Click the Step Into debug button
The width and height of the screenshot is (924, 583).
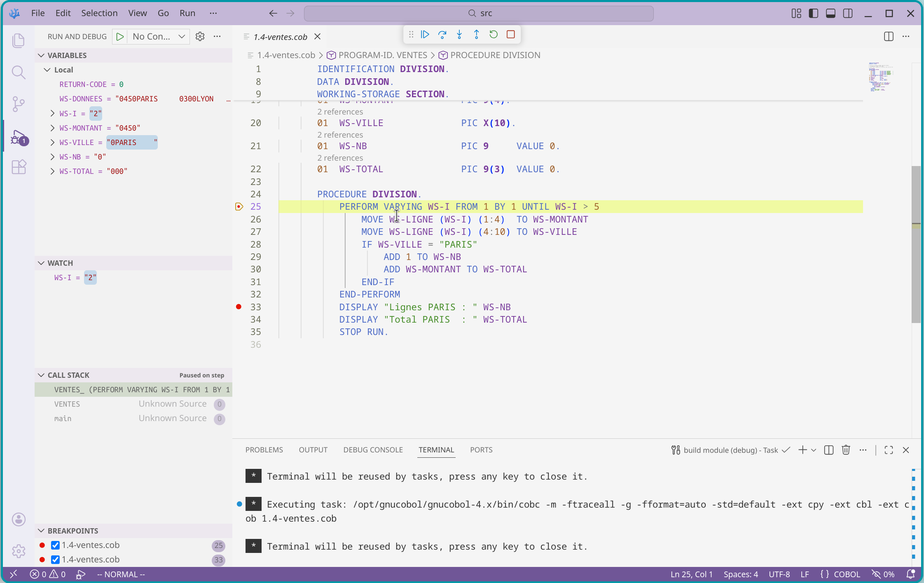(x=459, y=35)
